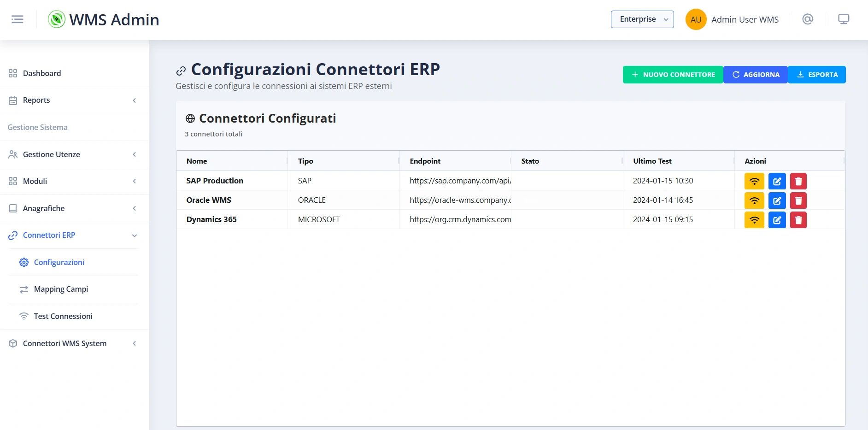Viewport: 868px width, 430px height.
Task: Click the hamburger menu icon
Action: pos(18,19)
